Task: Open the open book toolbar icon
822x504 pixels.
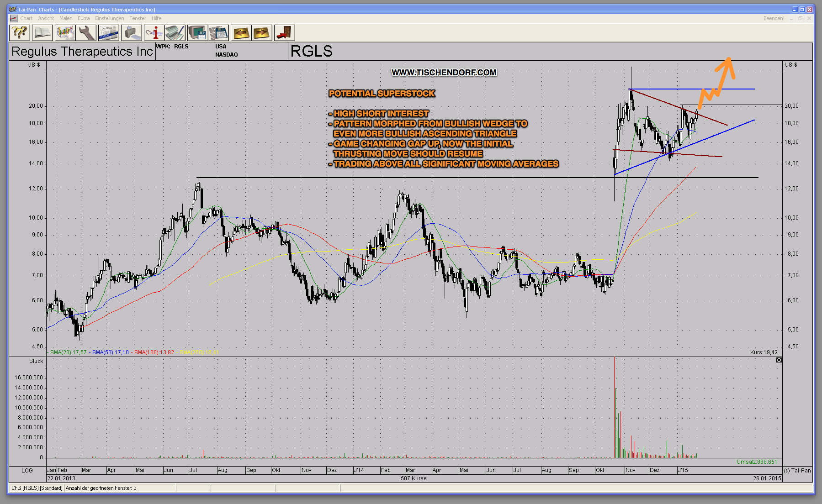Action: tap(42, 33)
